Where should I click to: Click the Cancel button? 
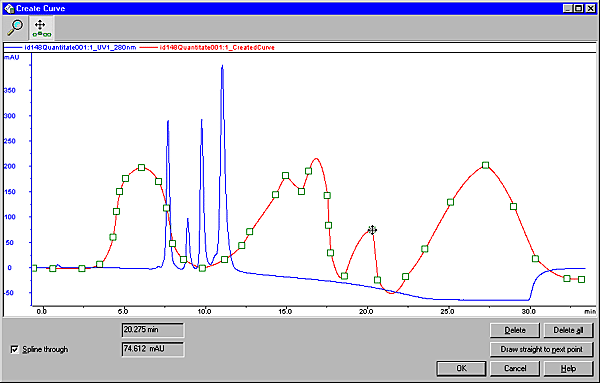coord(515,368)
